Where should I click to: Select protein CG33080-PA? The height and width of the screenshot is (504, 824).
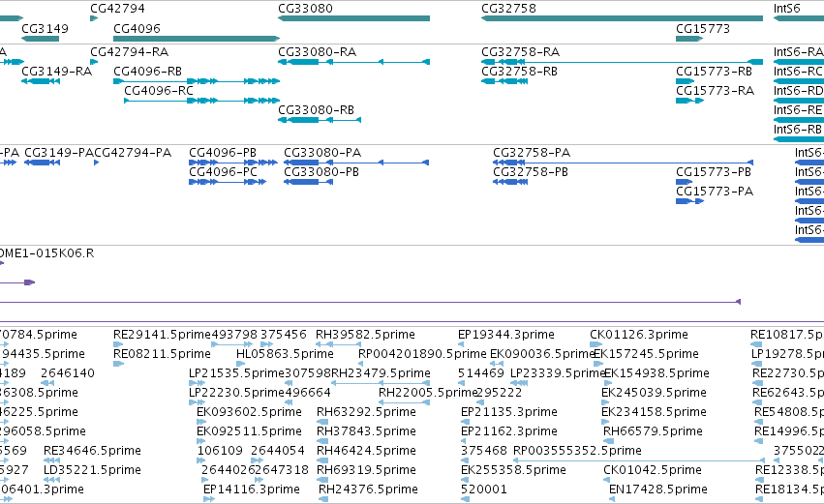coord(322,153)
